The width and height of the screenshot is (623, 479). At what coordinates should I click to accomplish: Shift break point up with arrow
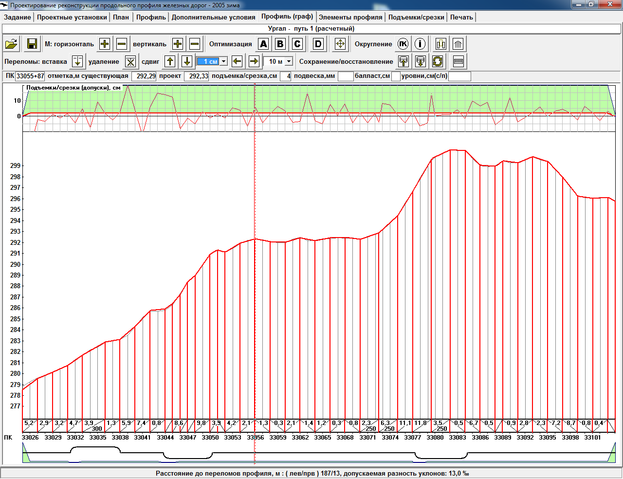[171, 61]
